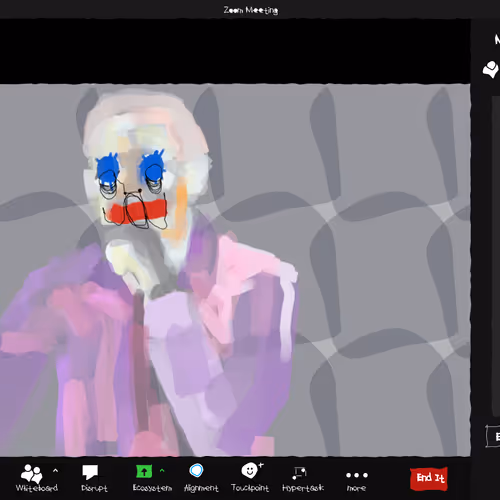The width and height of the screenshot is (500, 500).
Task: Click the Alignment label text
Action: tap(201, 488)
